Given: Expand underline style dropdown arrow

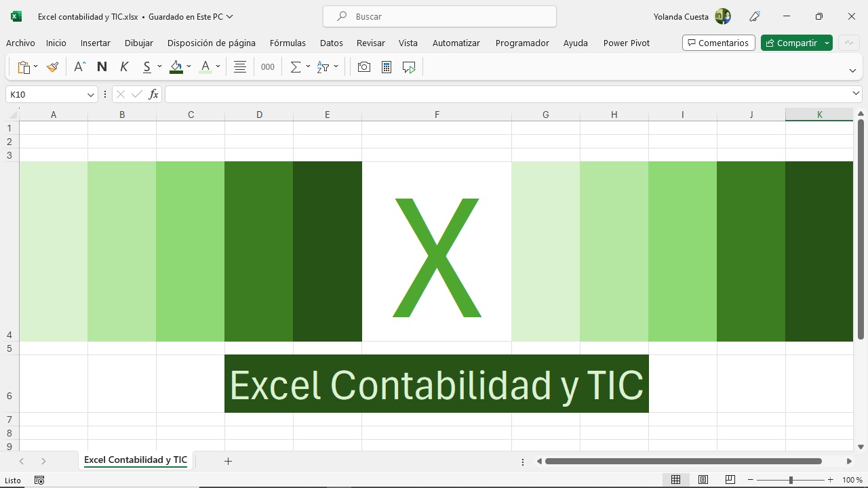Looking at the screenshot, I should click(159, 67).
